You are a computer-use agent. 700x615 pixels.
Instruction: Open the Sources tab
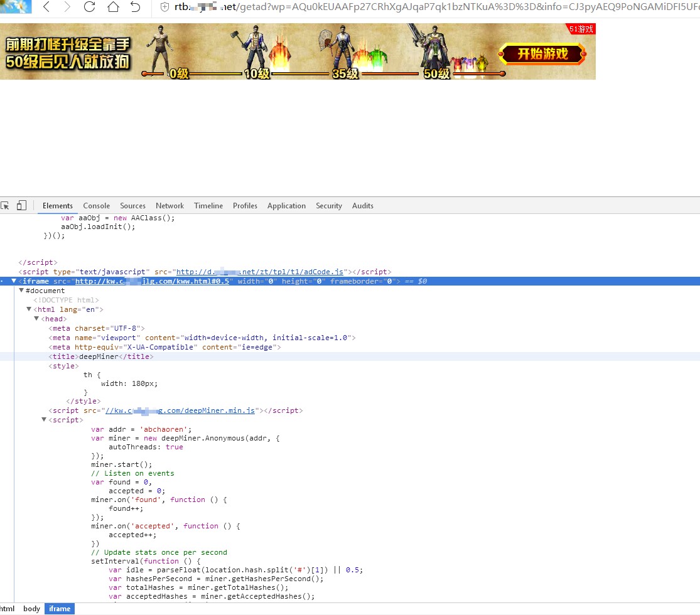[132, 206]
